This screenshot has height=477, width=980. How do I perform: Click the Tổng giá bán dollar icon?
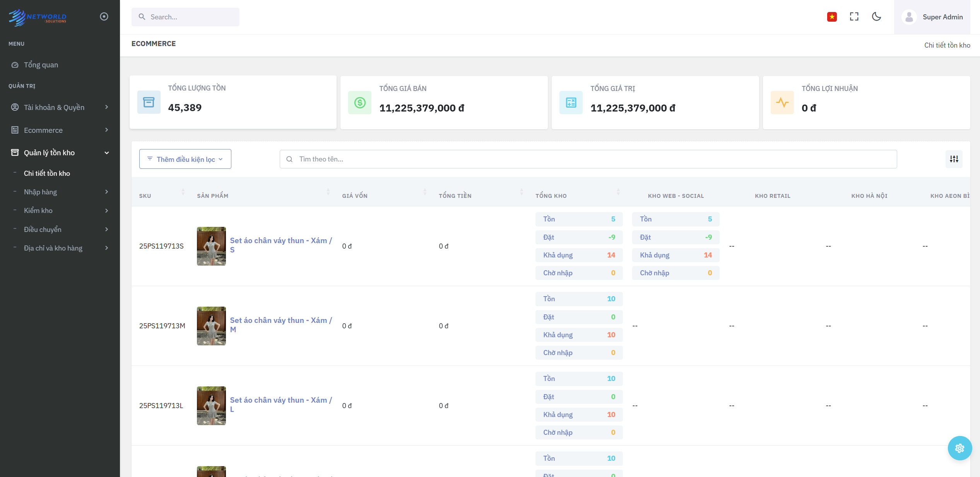(359, 103)
